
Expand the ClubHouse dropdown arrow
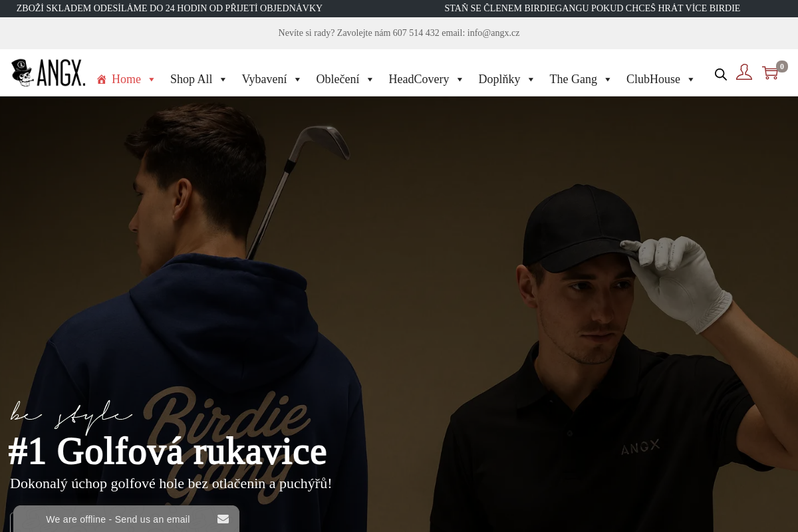pos(690,80)
